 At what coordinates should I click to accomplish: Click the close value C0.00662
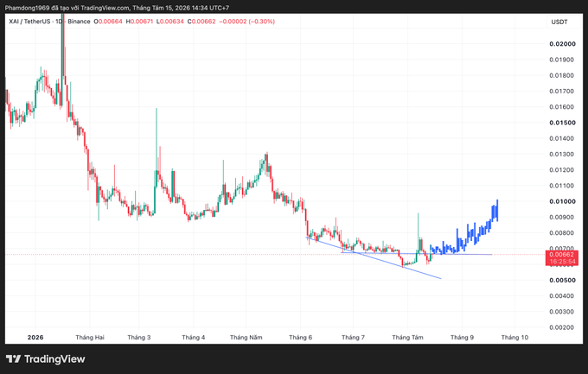[201, 22]
